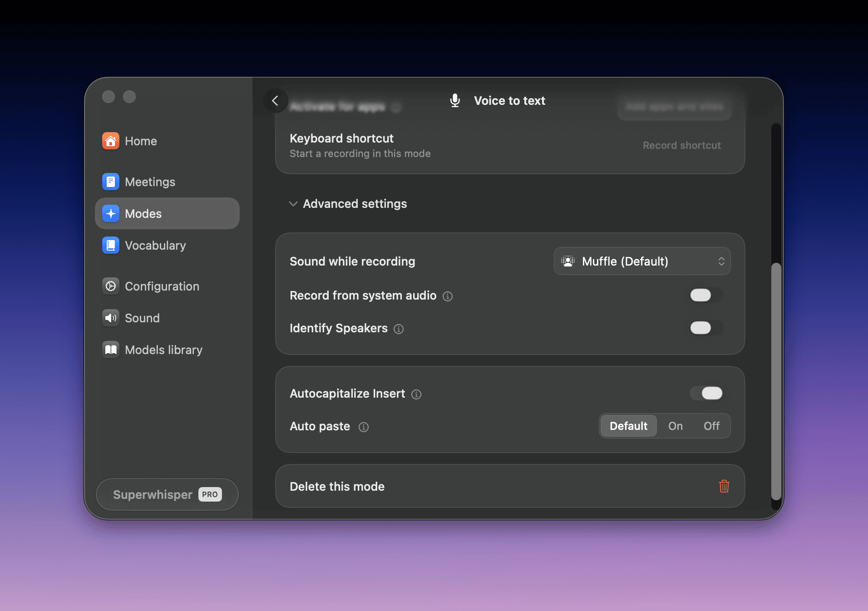Click the Voice to text title
Viewport: 868px width, 611px height.
pos(509,101)
